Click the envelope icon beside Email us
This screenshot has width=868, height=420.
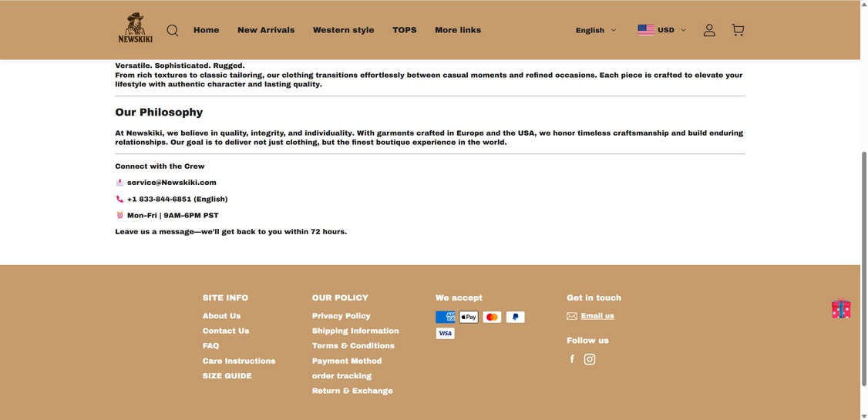(572, 316)
